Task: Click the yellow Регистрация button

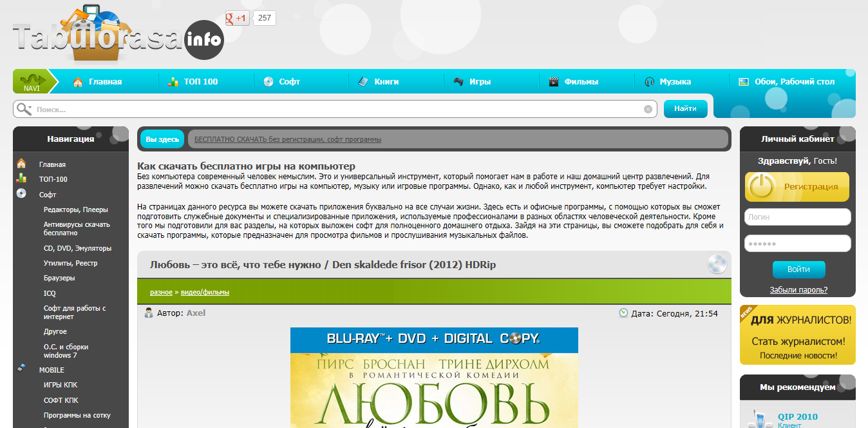Action: pyautogui.click(x=797, y=187)
